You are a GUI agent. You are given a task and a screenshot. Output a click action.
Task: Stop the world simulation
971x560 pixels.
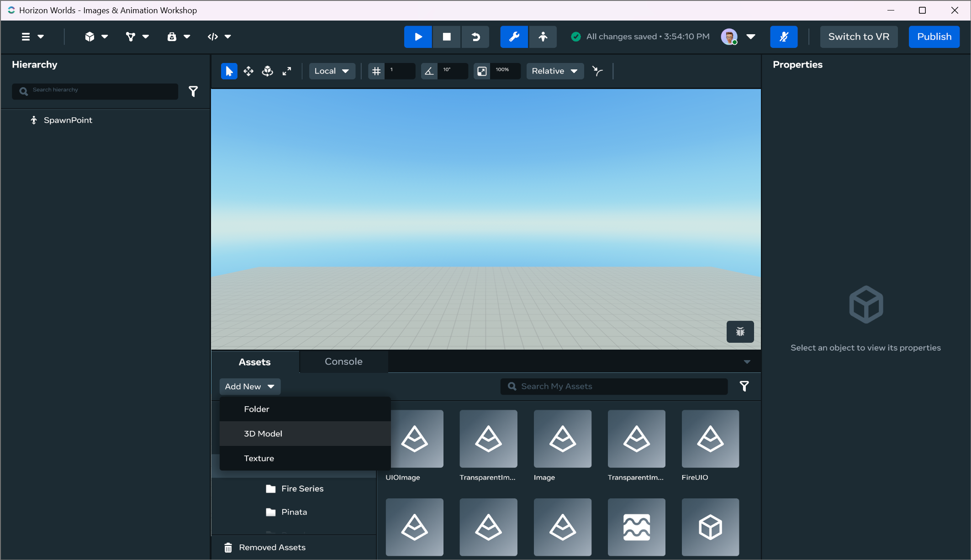[x=447, y=37]
